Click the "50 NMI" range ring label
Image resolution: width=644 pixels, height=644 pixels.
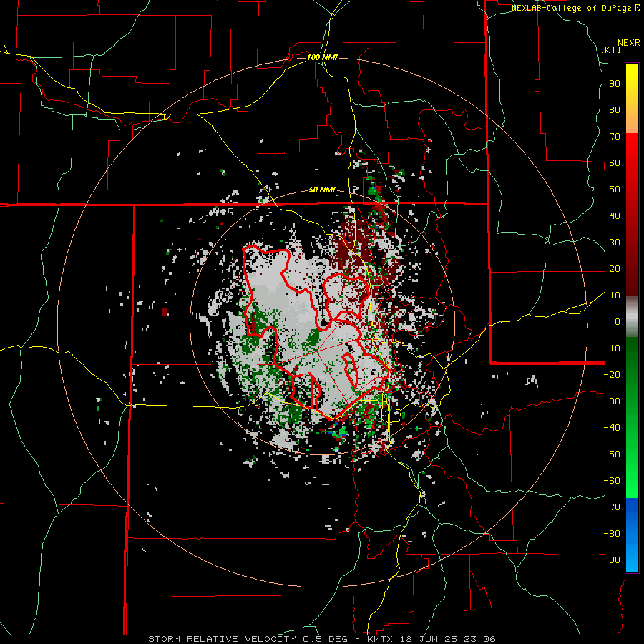[322, 190]
